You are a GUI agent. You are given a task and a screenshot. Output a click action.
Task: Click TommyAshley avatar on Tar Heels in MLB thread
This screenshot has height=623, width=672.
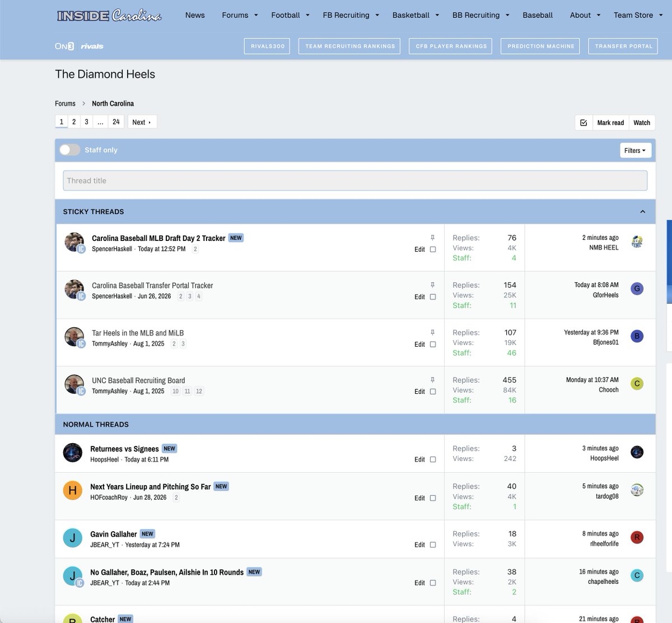click(74, 337)
